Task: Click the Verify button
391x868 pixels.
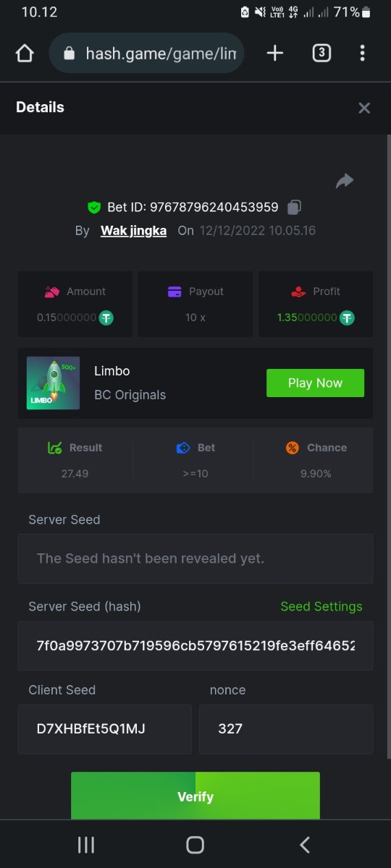Action: 195,796
